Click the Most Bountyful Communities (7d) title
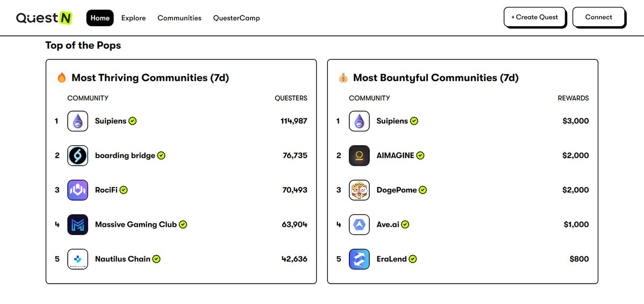 436,78
